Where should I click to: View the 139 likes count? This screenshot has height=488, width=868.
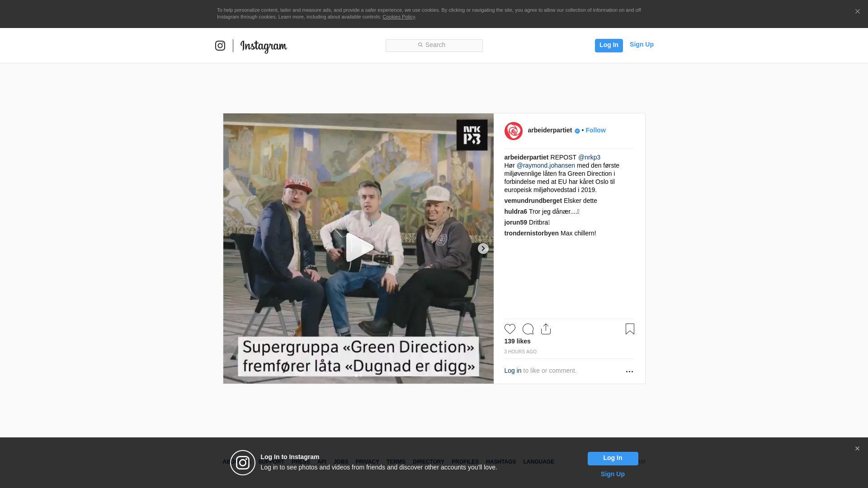coord(518,341)
